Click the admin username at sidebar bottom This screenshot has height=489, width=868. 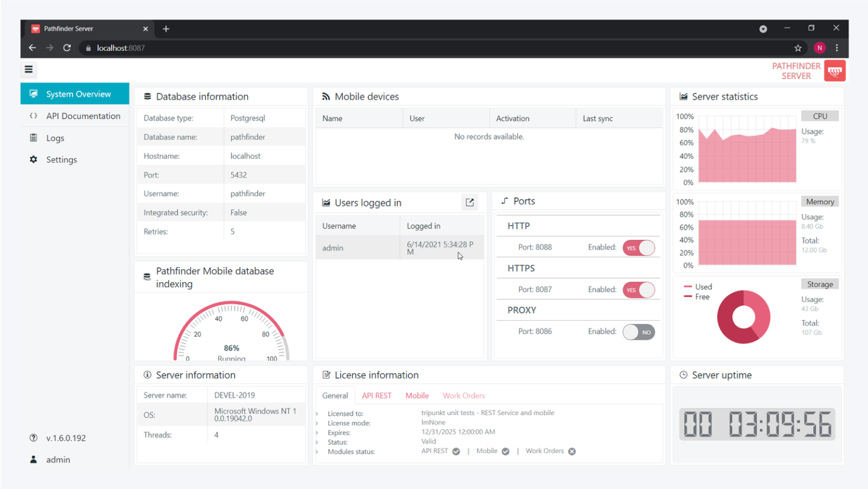(x=58, y=459)
